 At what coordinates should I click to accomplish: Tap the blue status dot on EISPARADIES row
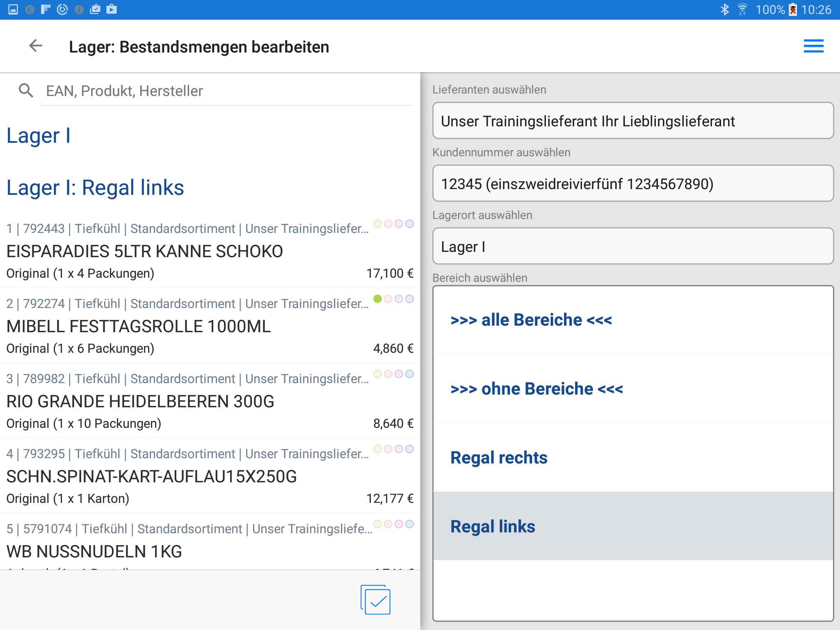click(409, 224)
